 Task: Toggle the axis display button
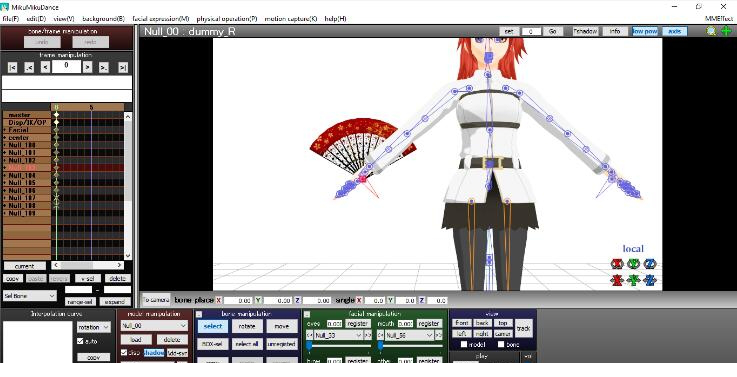click(675, 31)
